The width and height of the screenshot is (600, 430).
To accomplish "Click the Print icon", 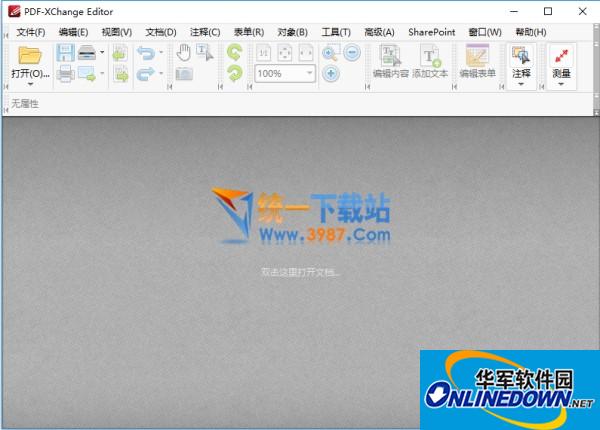I will [x=65, y=74].
